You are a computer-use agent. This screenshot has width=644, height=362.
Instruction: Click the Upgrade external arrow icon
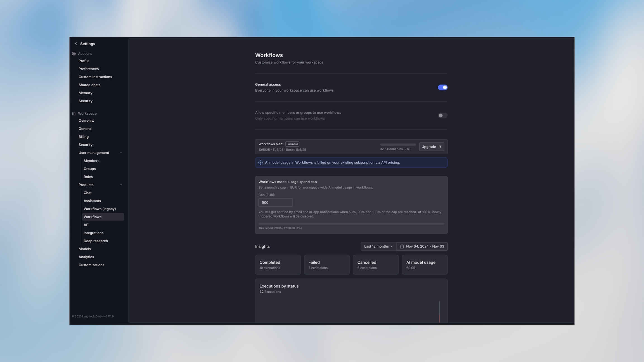pyautogui.click(x=440, y=147)
